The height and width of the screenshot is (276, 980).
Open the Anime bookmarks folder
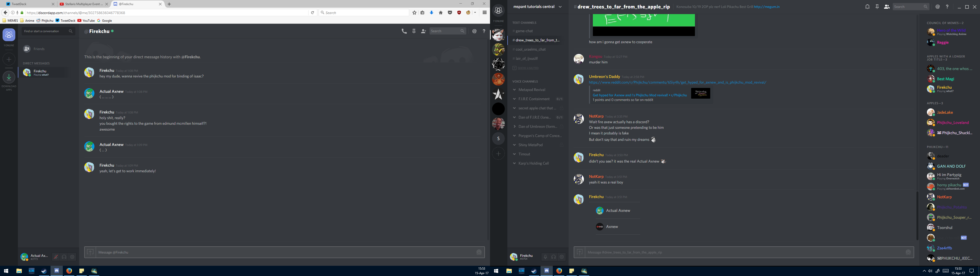click(x=27, y=21)
